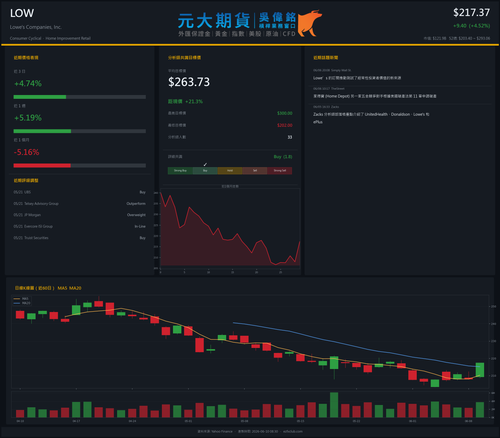The height and width of the screenshot is (438, 500).
Task: Click the white checkmark above the rating bar
Action: pos(205,165)
